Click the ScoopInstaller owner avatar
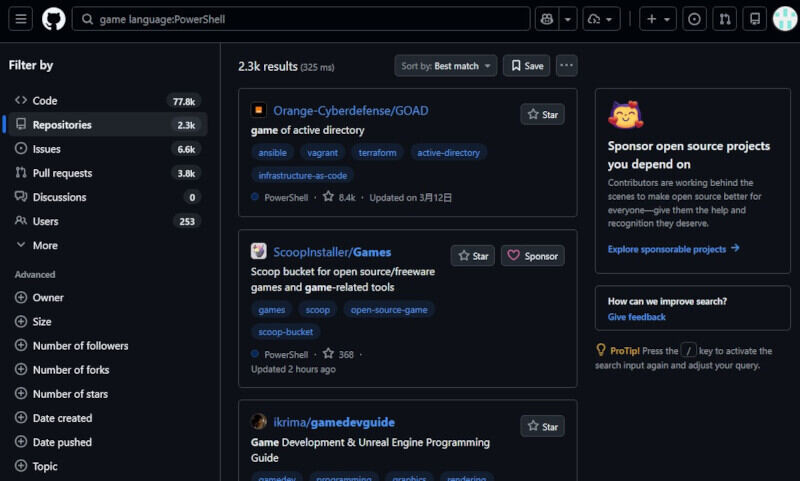 pos(259,251)
